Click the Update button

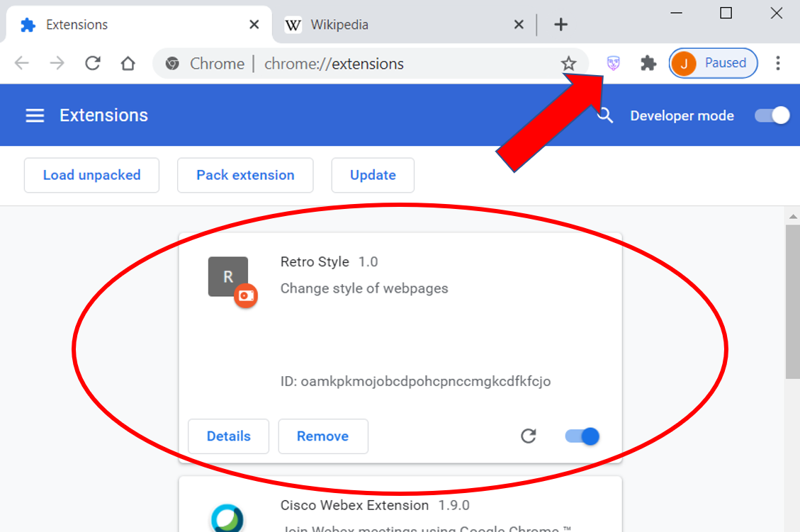tap(373, 175)
